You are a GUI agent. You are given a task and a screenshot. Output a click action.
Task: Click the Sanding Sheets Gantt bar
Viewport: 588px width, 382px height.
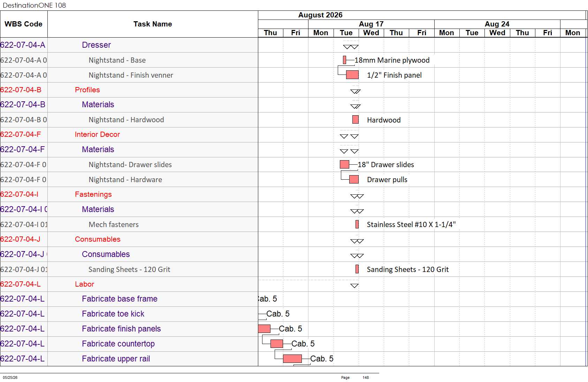coord(357,269)
